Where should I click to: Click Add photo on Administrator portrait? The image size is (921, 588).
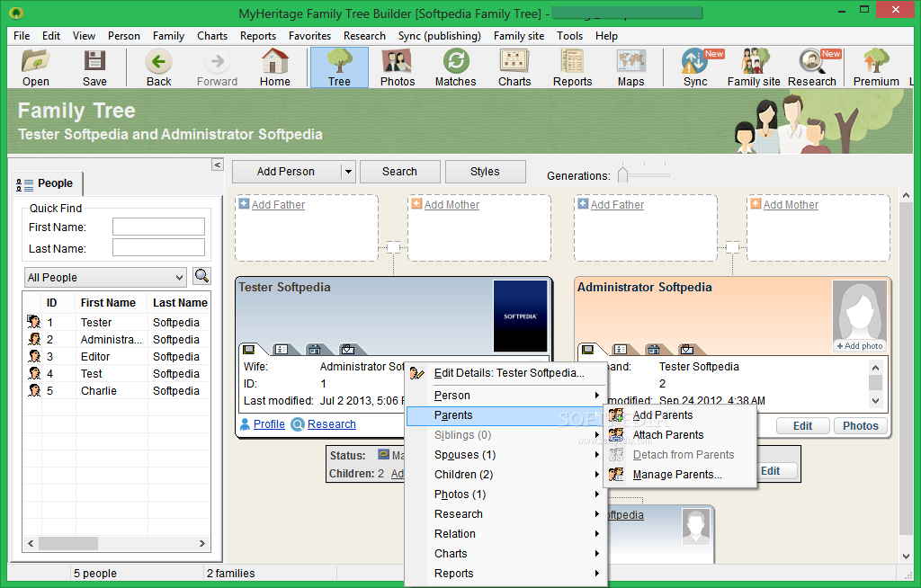[860, 346]
